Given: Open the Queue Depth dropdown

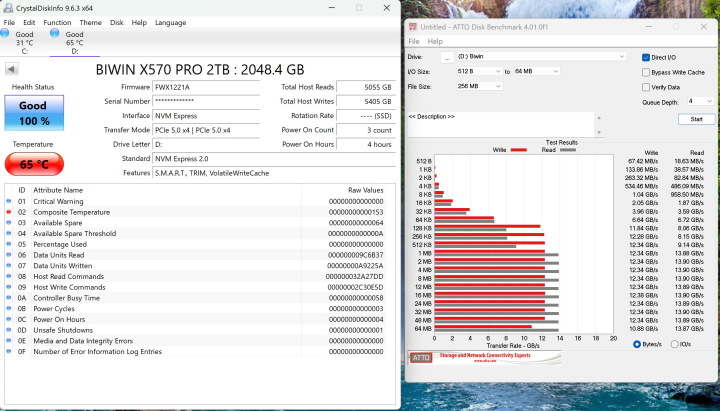Looking at the screenshot, I should tap(700, 101).
